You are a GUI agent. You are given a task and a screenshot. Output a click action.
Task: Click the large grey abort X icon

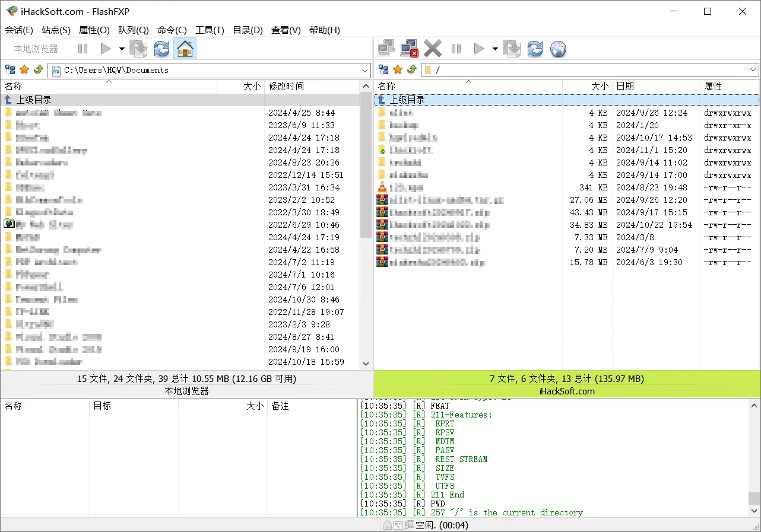tap(433, 49)
